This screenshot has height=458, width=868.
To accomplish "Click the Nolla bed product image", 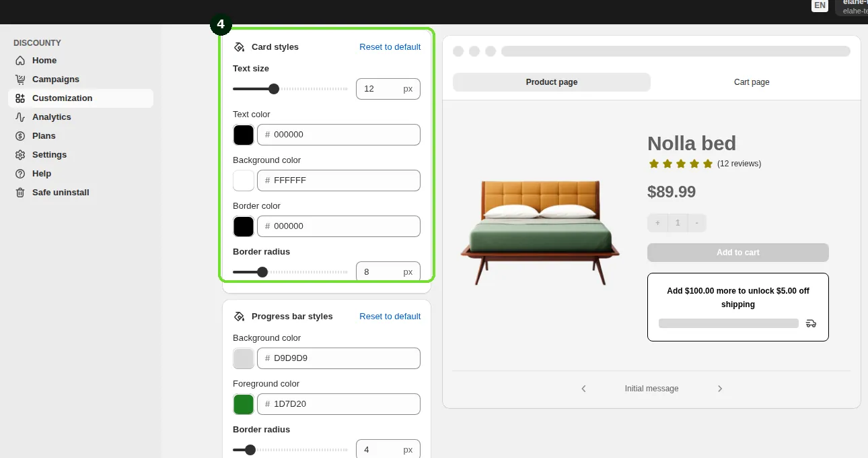I will [x=540, y=232].
